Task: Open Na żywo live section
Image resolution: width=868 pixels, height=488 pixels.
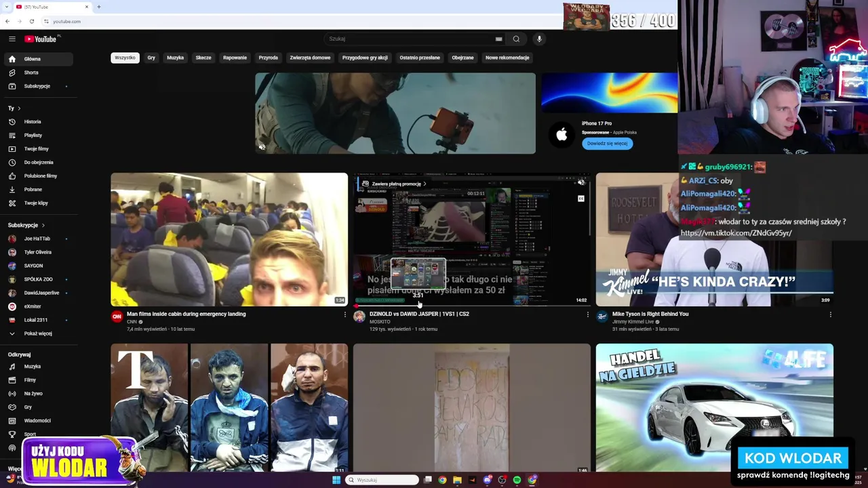Action: pos(38,394)
